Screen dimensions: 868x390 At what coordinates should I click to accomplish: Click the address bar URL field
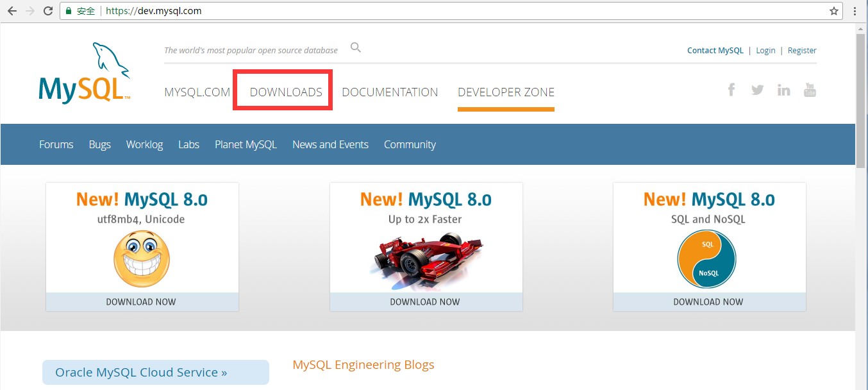[x=451, y=11]
